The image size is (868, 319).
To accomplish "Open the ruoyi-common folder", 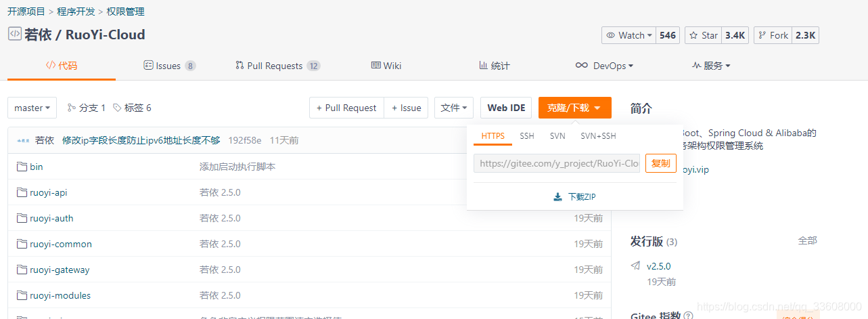I will [61, 244].
